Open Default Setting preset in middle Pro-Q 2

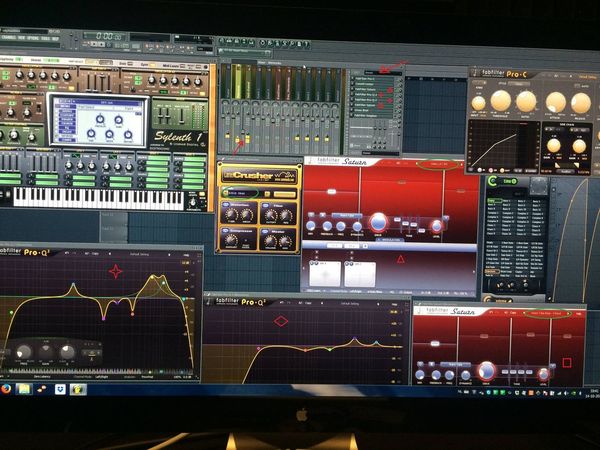[x=349, y=303]
